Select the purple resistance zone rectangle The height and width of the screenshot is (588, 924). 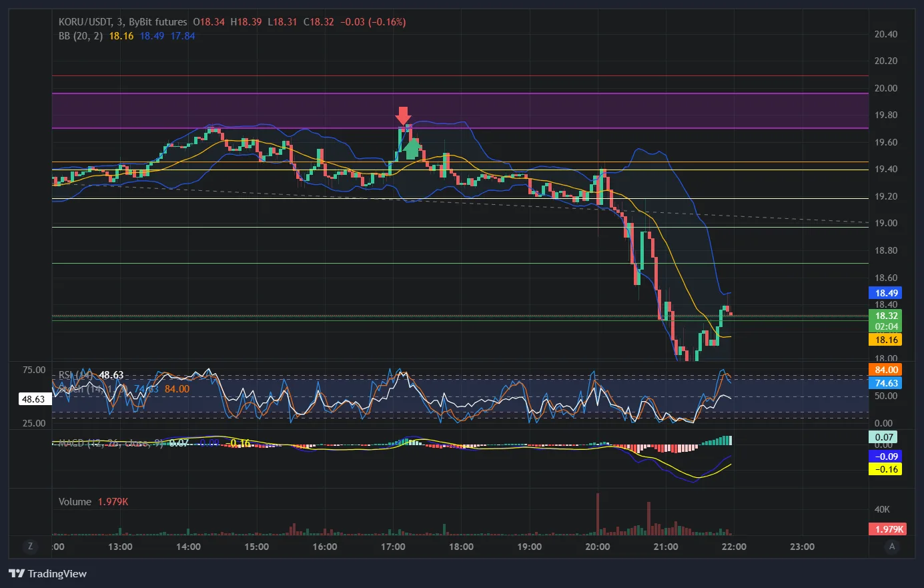[x=460, y=111]
